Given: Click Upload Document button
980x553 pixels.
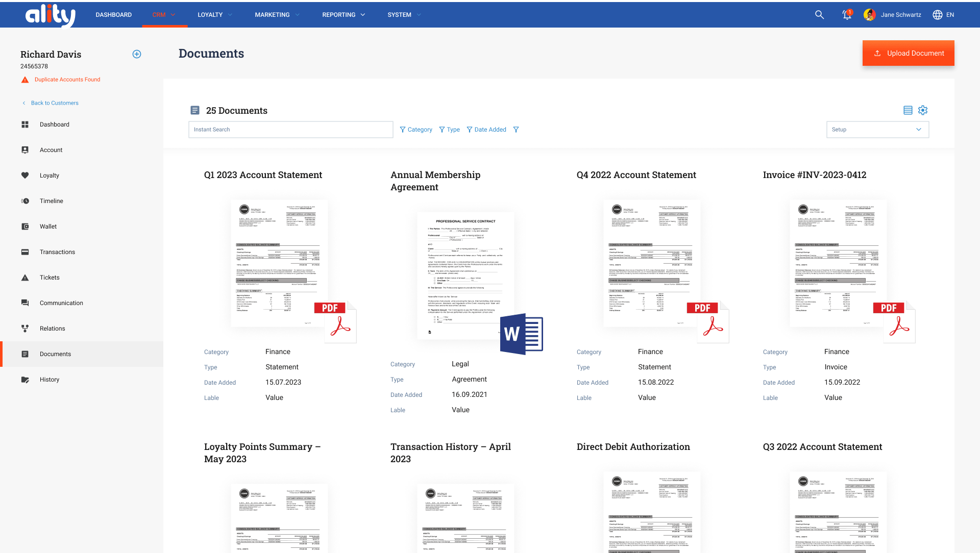Looking at the screenshot, I should pos(908,53).
